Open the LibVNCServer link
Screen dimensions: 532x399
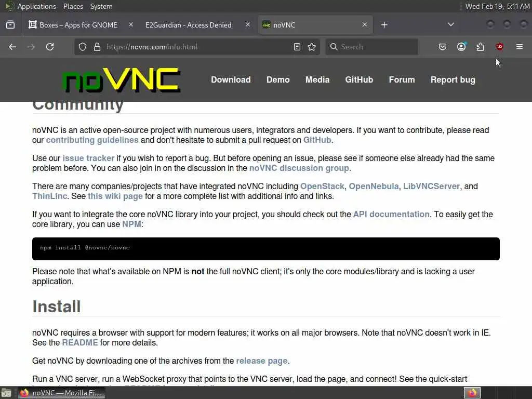tap(431, 187)
